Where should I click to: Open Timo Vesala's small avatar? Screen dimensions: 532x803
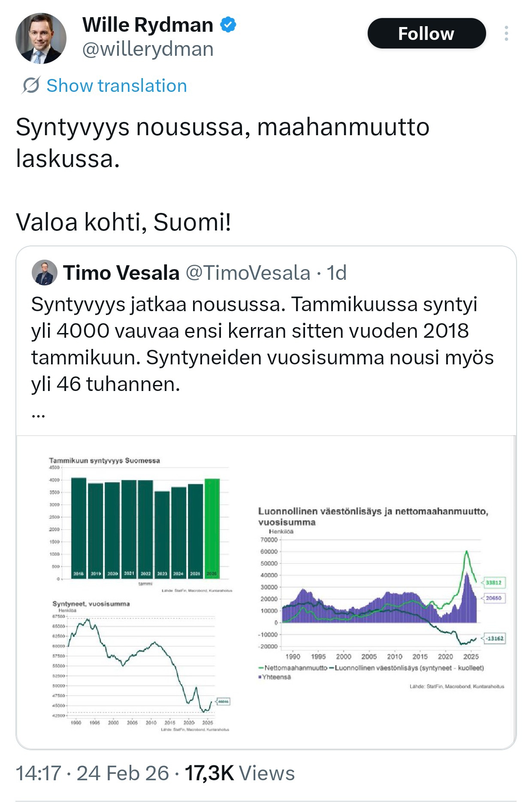click(45, 273)
